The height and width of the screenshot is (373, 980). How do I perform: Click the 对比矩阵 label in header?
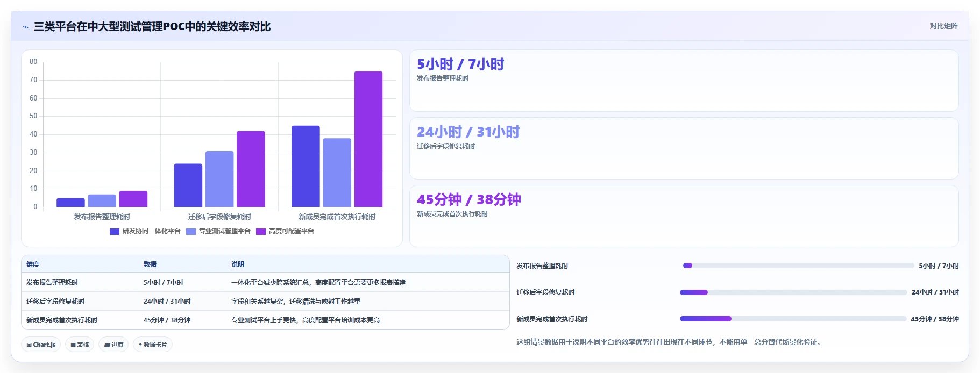[x=943, y=26]
